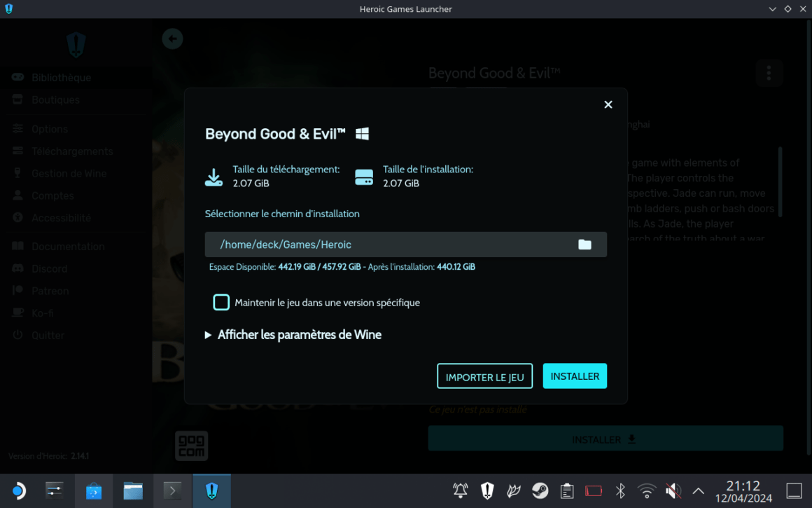Click the background INSTALLER bar on game page
812x508 pixels.
pyautogui.click(x=605, y=439)
